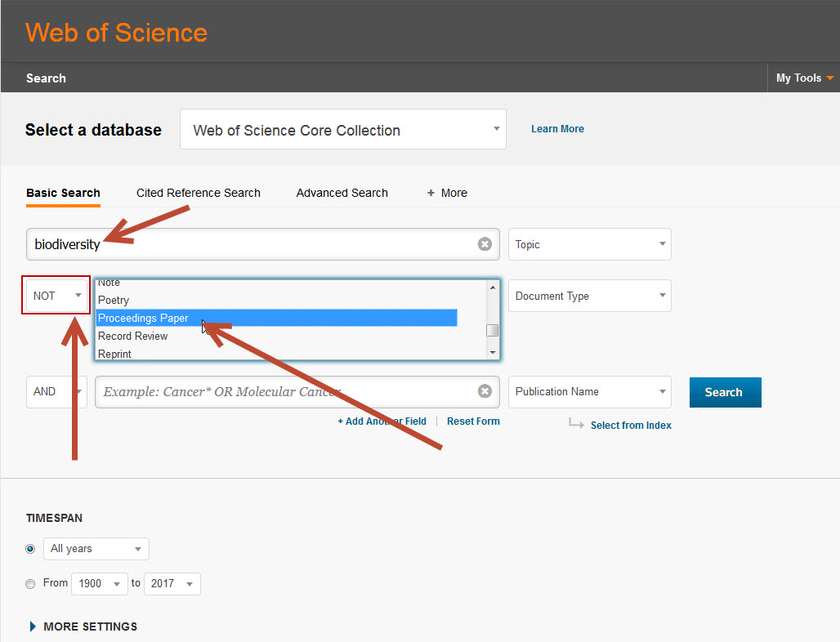
Task: Open My Tools menu arrow
Action: (830, 78)
